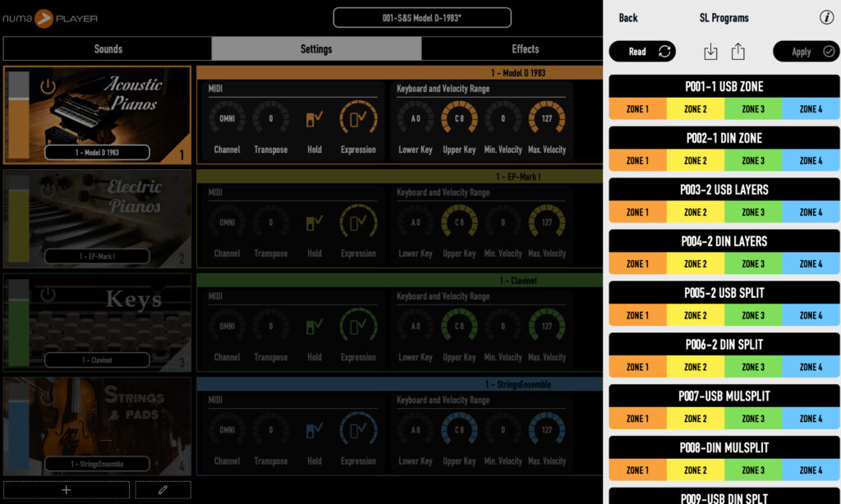Image resolution: width=841 pixels, height=504 pixels.
Task: Toggle power icon on Keys slot
Action: click(48, 293)
